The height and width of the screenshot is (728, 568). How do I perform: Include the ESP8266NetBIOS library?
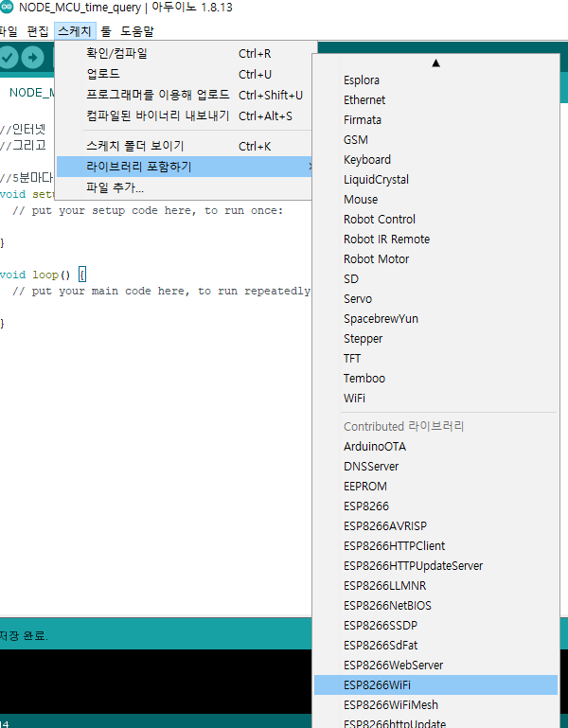[x=435, y=606]
